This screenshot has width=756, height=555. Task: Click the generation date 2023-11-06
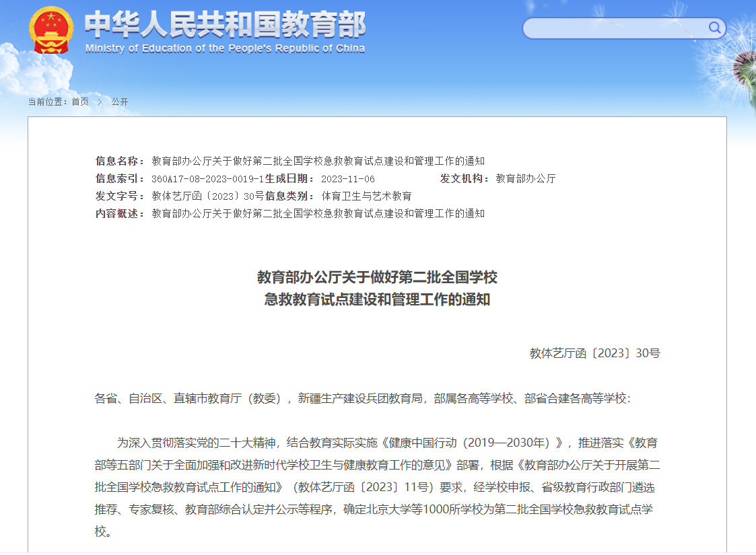[347, 179]
